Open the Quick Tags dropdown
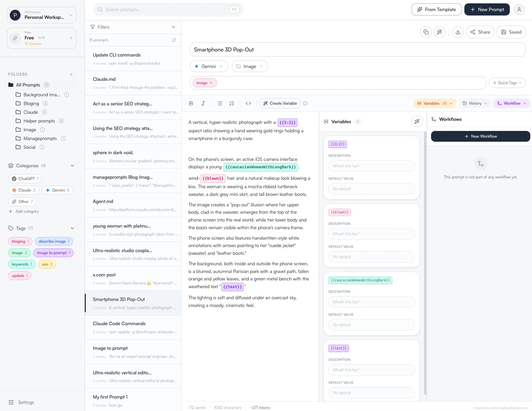This screenshot has height=411, width=532. pos(507,83)
